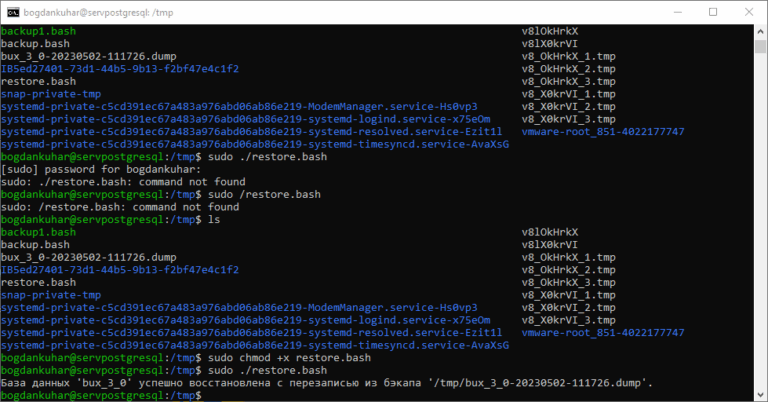This screenshot has height=402, width=768.
Task: Maximize the terminal window
Action: [712, 12]
